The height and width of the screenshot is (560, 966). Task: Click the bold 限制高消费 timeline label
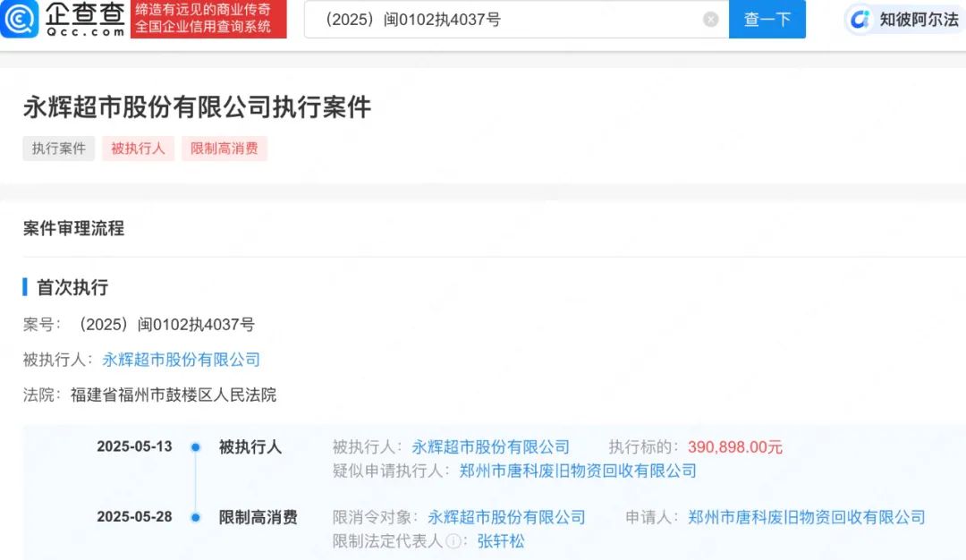tap(258, 517)
